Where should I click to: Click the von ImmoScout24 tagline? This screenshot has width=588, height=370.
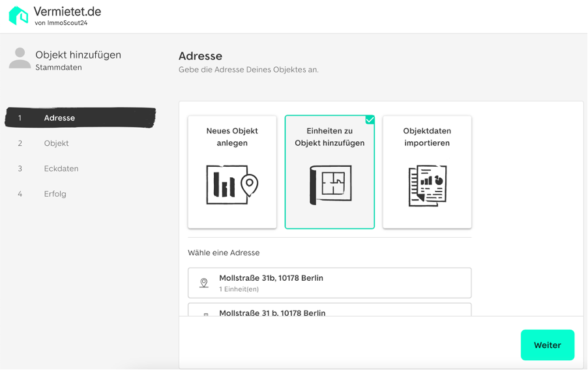(61, 23)
